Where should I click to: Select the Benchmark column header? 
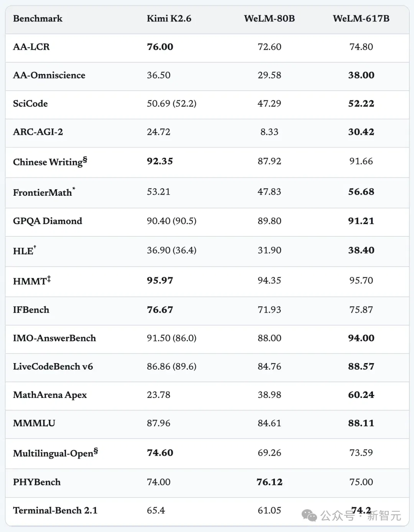click(38, 18)
